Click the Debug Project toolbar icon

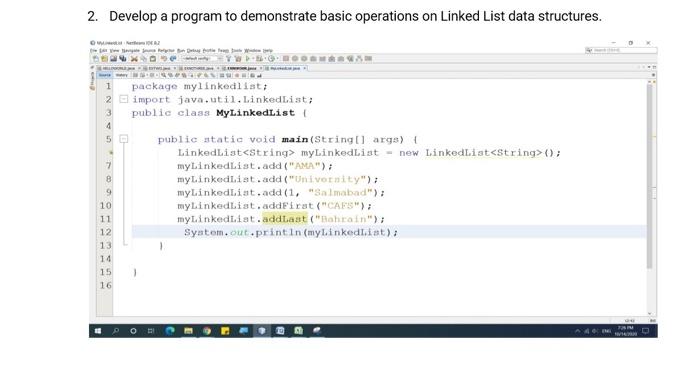coord(259,58)
